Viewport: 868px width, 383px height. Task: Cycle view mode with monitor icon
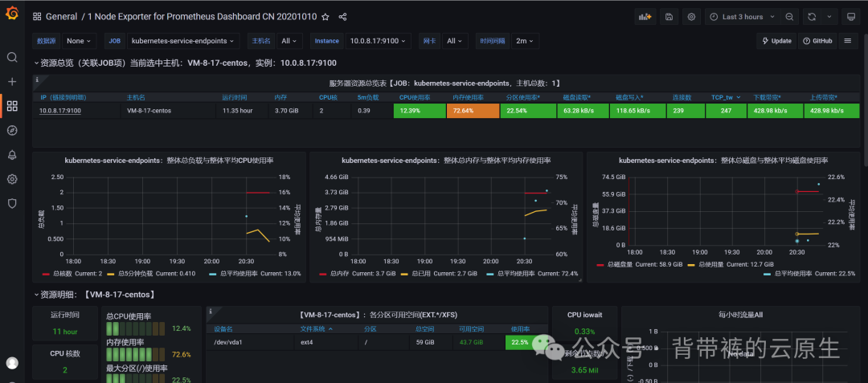click(851, 17)
